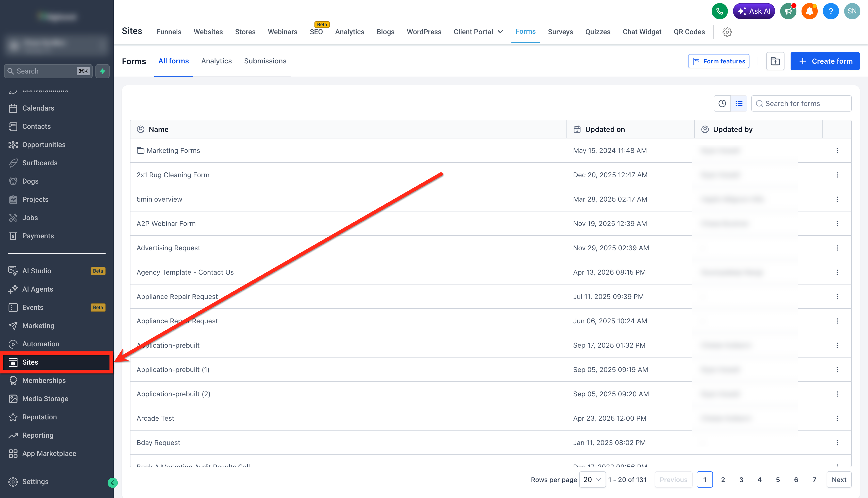
Task: Switch to recent clock view toggle
Action: (722, 103)
